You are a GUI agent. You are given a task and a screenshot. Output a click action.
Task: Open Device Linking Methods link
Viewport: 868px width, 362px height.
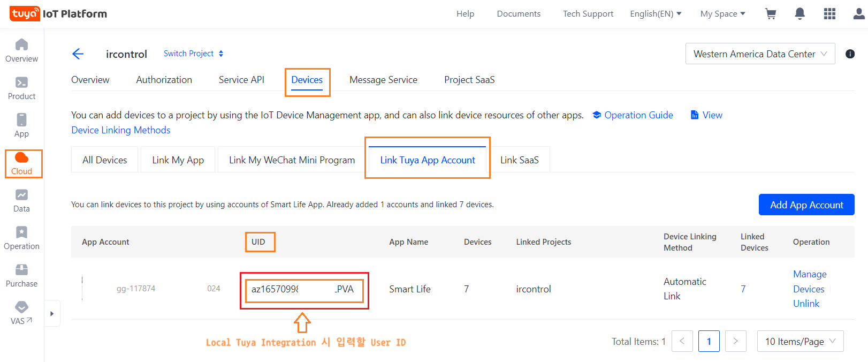121,130
